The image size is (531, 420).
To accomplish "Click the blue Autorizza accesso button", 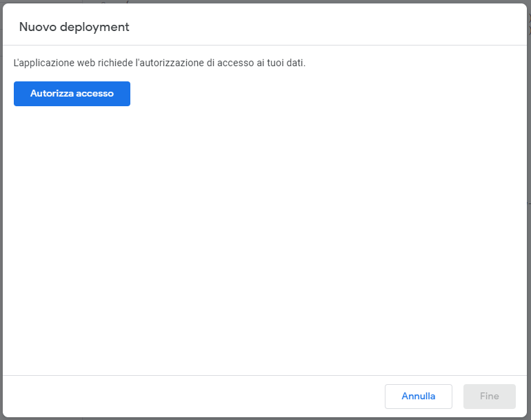I will point(72,94).
